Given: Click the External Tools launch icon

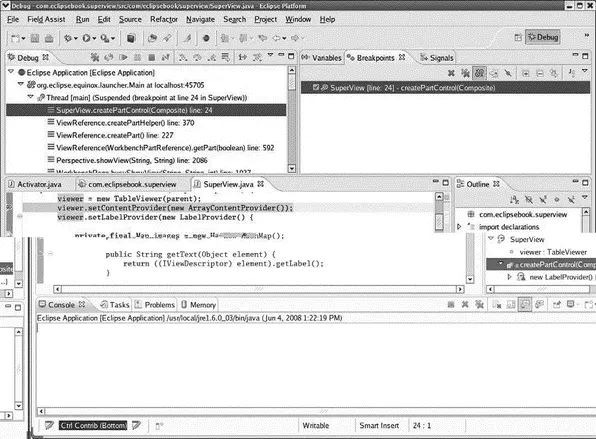Looking at the screenshot, I should (x=105, y=38).
